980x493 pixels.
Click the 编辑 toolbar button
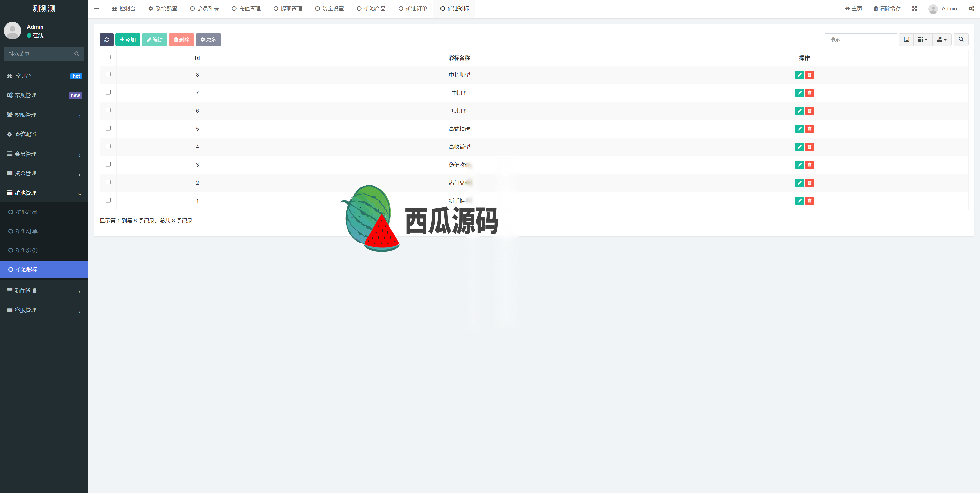(154, 40)
